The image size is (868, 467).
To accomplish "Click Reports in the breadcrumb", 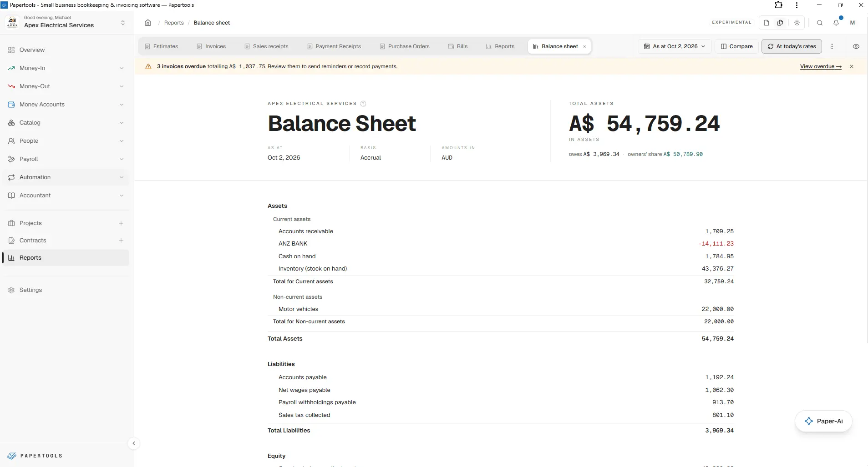I will point(174,23).
